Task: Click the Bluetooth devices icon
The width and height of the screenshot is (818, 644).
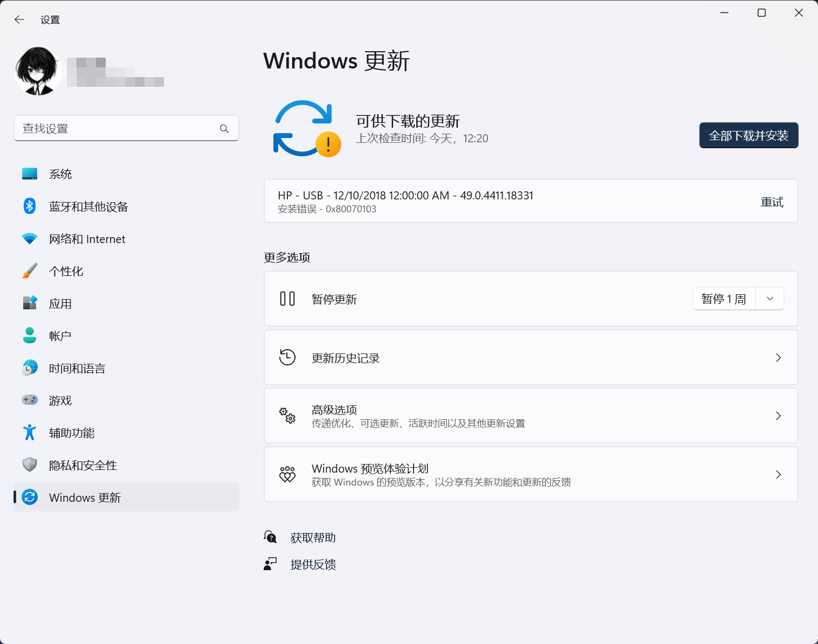Action: click(29, 206)
